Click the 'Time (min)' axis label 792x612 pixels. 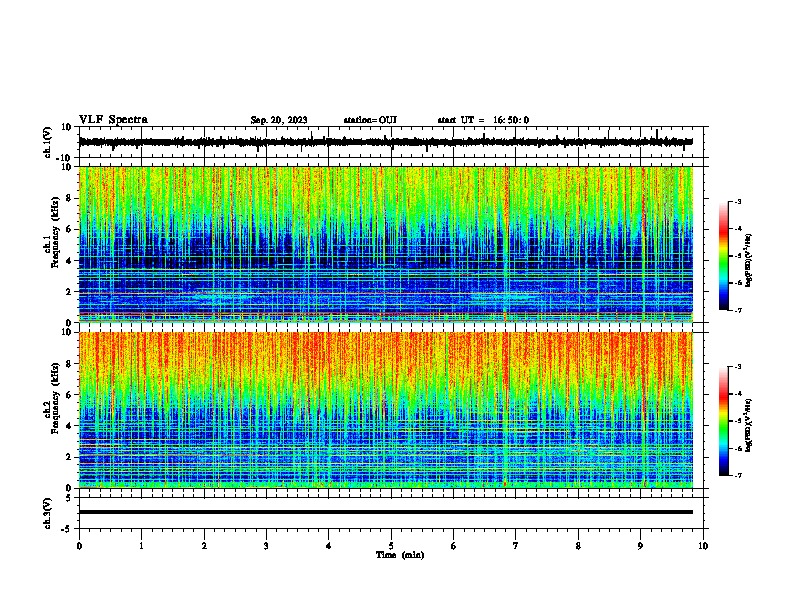click(x=400, y=555)
